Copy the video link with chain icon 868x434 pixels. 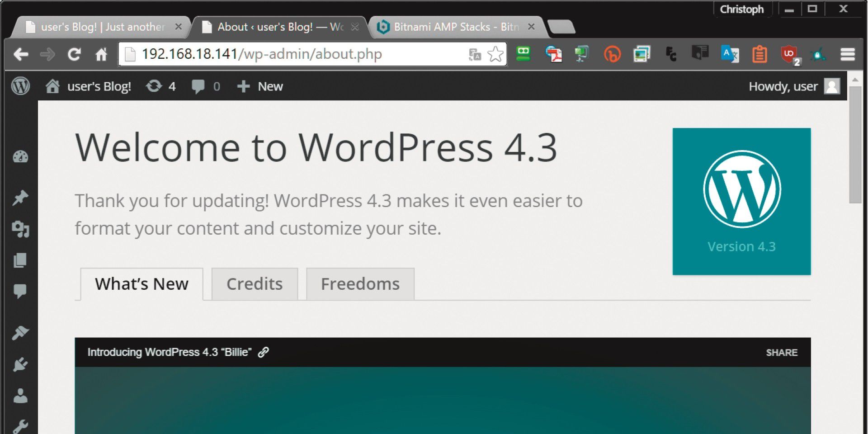264,352
